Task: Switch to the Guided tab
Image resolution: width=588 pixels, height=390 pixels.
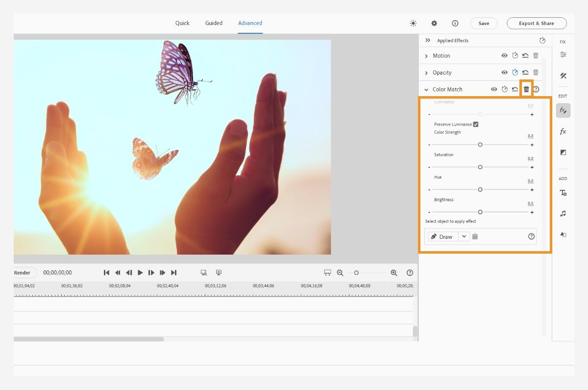Action: 214,23
